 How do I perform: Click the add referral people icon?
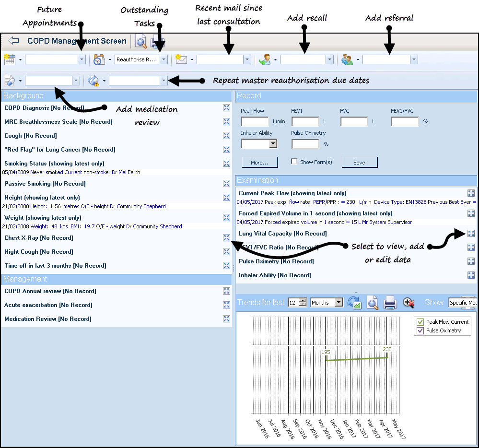pos(347,59)
